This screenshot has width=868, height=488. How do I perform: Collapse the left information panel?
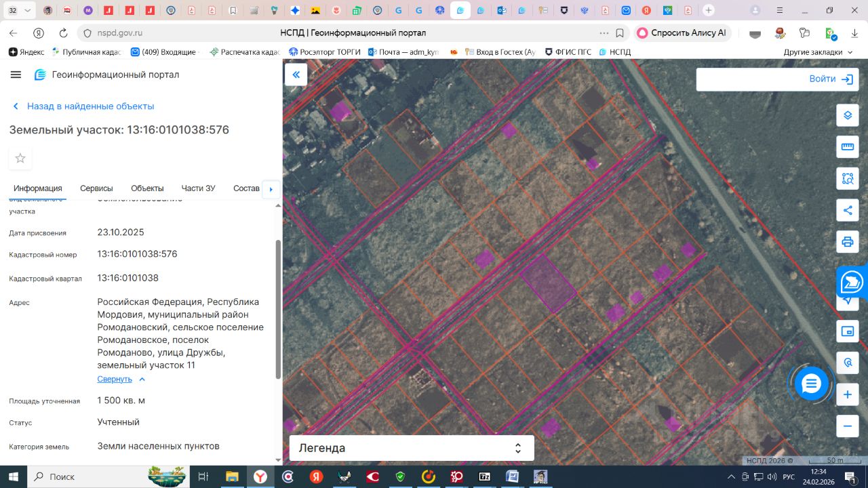point(296,75)
